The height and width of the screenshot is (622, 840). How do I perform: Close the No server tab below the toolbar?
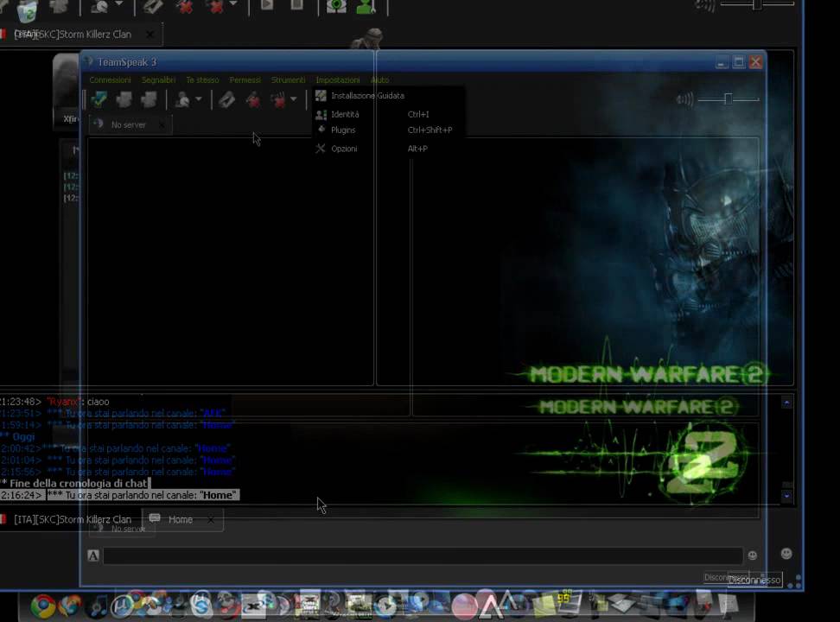162,124
